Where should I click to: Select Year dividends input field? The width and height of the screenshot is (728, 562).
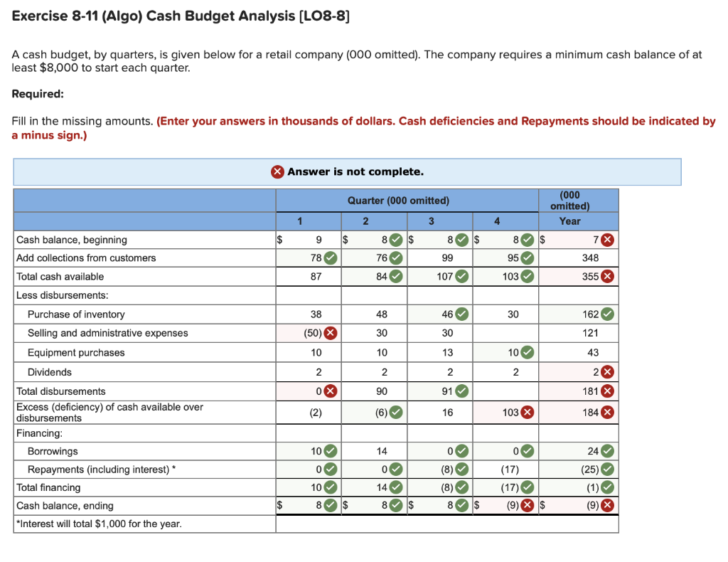click(x=579, y=372)
